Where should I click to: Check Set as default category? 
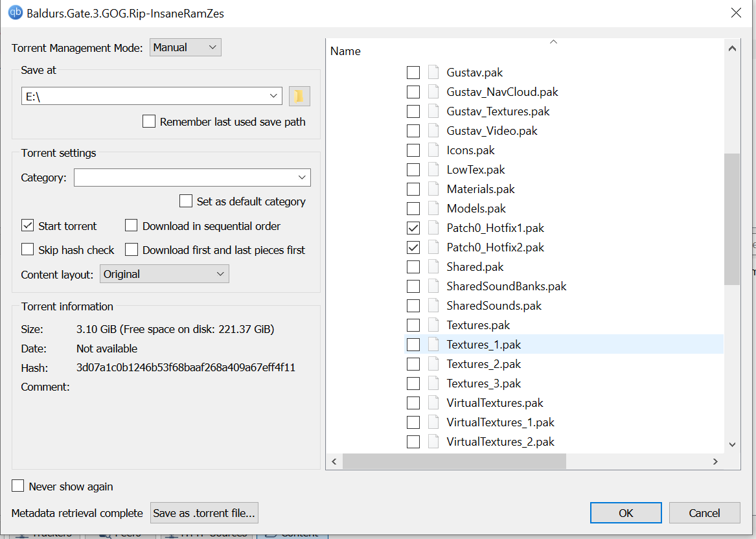(x=186, y=201)
